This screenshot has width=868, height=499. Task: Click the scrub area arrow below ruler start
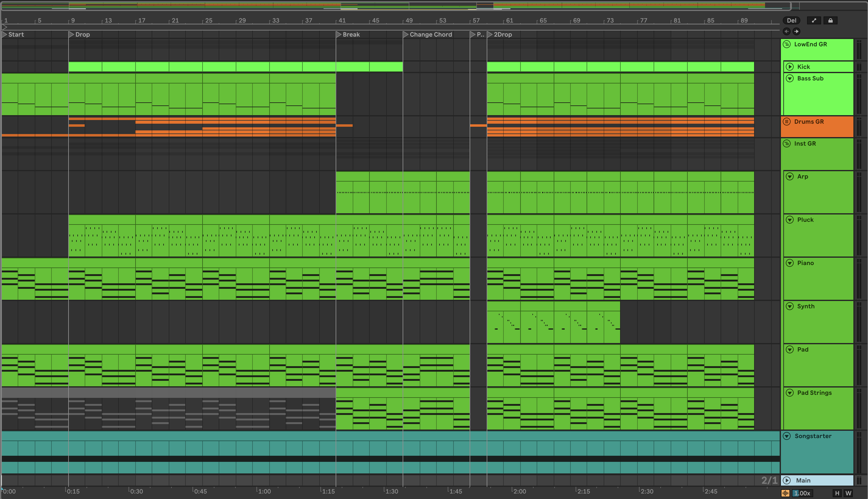pyautogui.click(x=5, y=27)
